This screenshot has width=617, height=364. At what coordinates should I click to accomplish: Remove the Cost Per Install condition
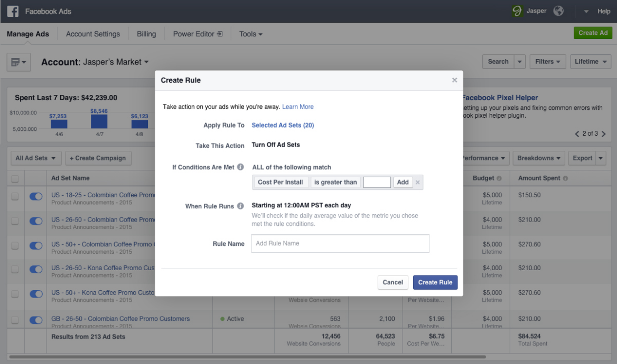coord(417,183)
